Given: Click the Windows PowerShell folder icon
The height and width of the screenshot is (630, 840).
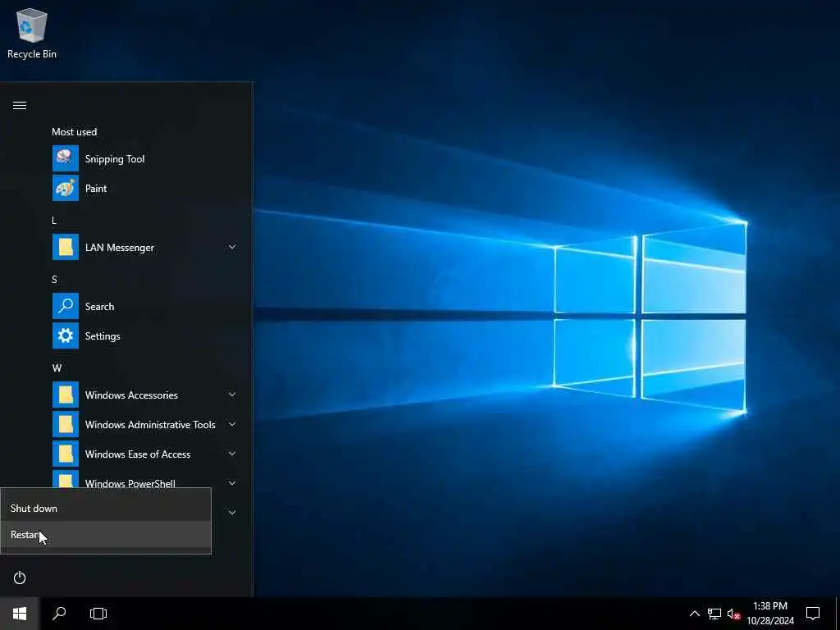Looking at the screenshot, I should click(x=66, y=479).
